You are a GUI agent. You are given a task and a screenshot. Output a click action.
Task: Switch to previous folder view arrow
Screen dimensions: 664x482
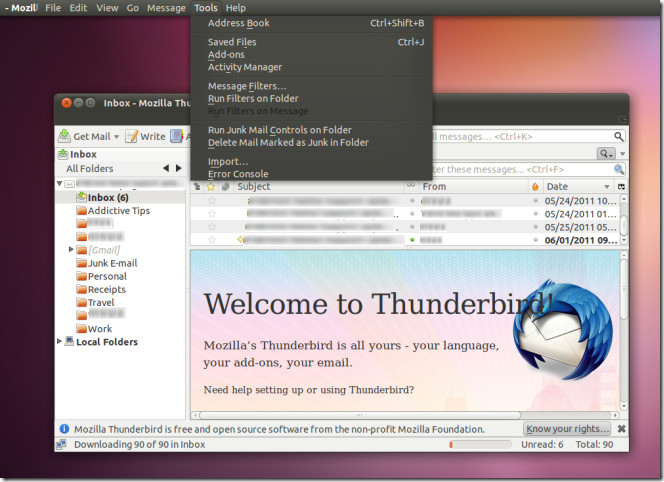166,168
